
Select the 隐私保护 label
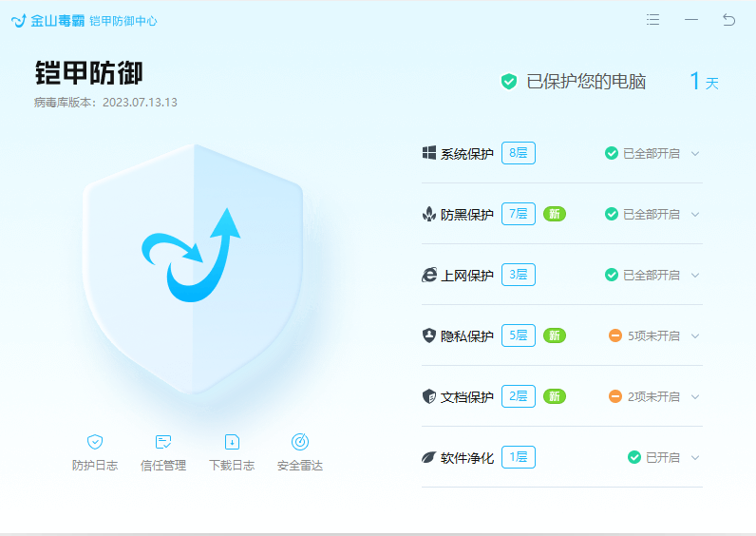(x=467, y=336)
